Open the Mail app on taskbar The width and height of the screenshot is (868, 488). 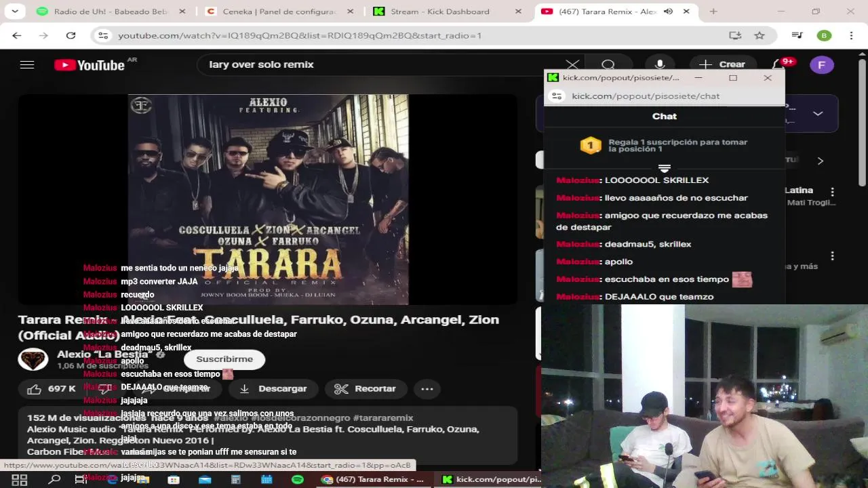pos(205,480)
